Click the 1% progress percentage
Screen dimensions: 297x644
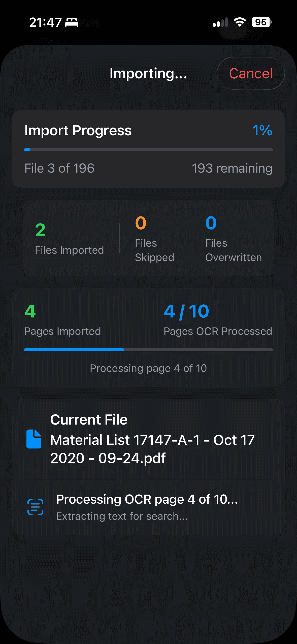pyautogui.click(x=262, y=131)
